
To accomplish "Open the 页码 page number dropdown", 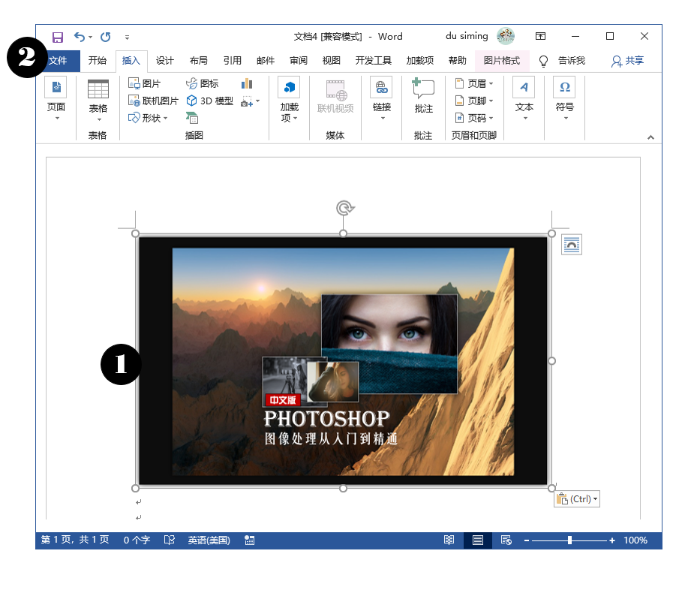I will [474, 118].
